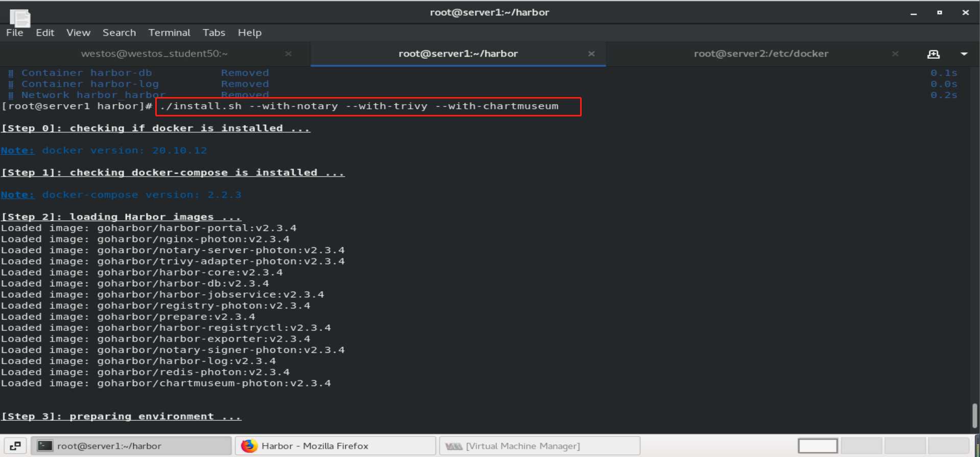This screenshot has width=980, height=457.
Task: Expand the tab list dropdown arrow
Action: tap(964, 54)
